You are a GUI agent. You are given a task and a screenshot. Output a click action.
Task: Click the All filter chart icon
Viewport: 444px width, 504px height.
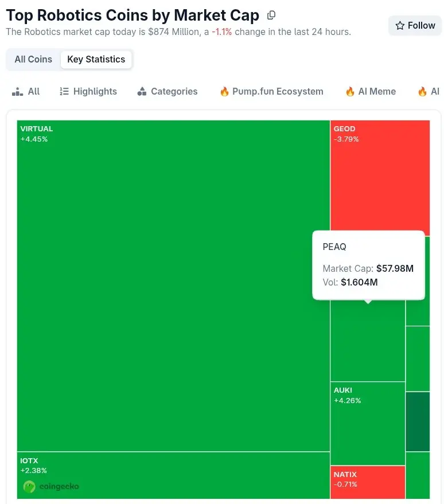pos(17,92)
